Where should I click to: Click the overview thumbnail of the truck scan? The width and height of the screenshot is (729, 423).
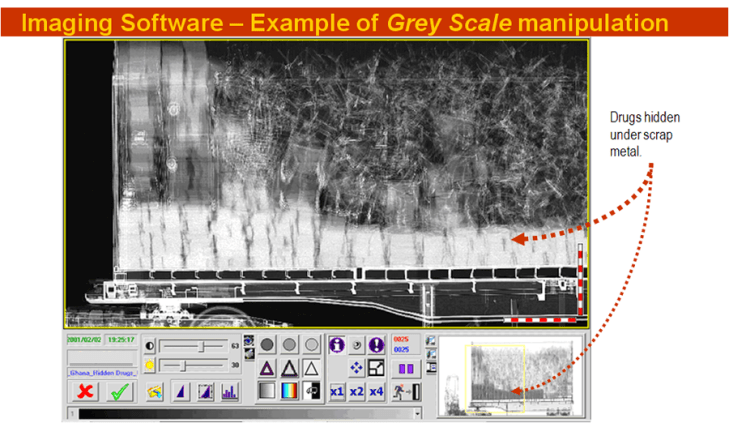pyautogui.click(x=510, y=377)
